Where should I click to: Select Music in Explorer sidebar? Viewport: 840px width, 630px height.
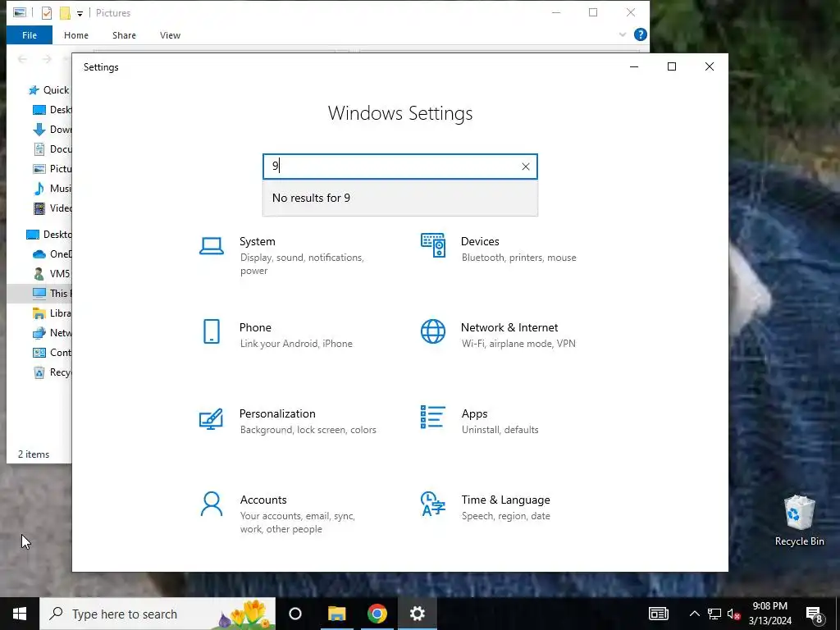pos(52,189)
